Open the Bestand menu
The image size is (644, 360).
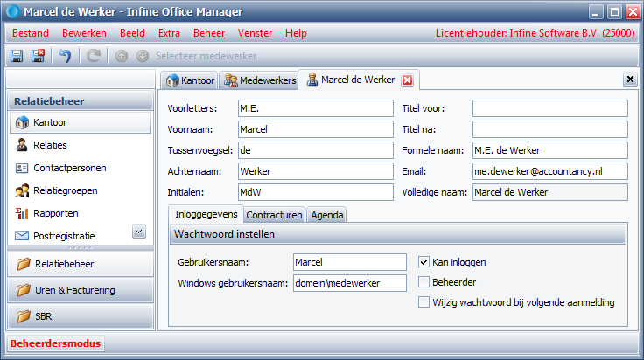pos(31,33)
